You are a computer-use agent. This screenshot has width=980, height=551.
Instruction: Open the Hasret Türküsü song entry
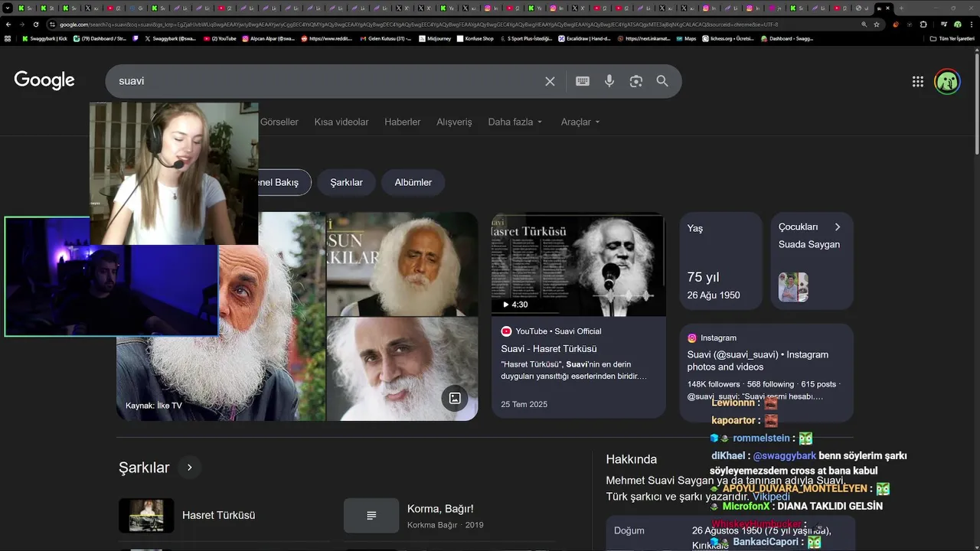(218, 516)
